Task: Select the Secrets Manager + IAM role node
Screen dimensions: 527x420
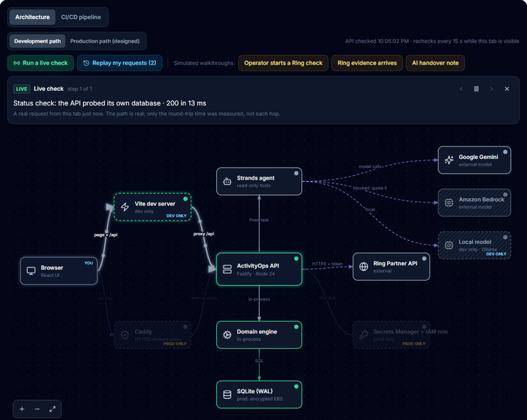Action: [391, 335]
